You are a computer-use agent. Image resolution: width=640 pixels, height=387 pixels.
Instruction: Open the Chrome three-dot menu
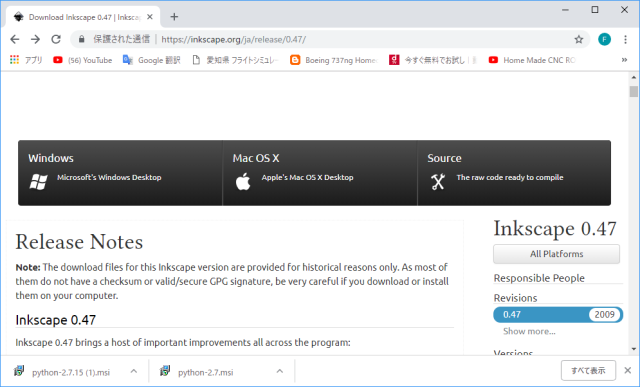625,39
